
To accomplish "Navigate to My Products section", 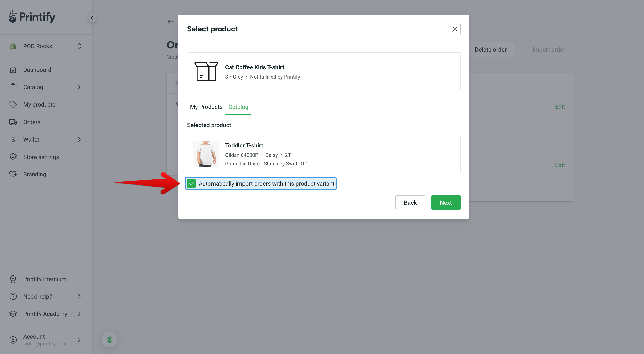I will 39,104.
